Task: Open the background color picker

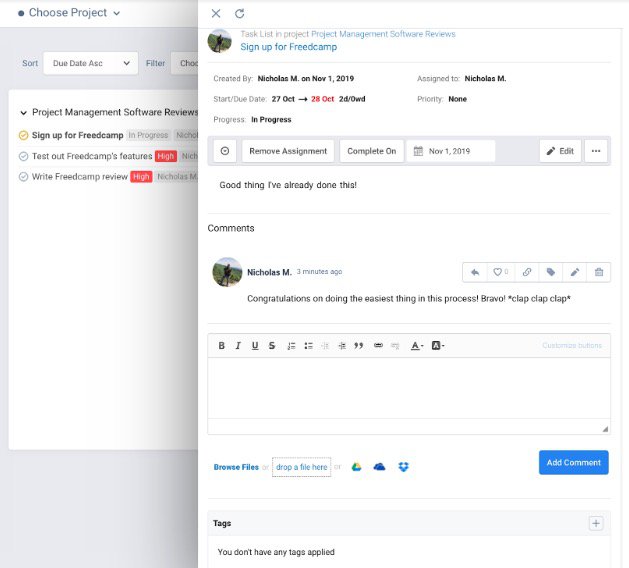Action: point(438,346)
